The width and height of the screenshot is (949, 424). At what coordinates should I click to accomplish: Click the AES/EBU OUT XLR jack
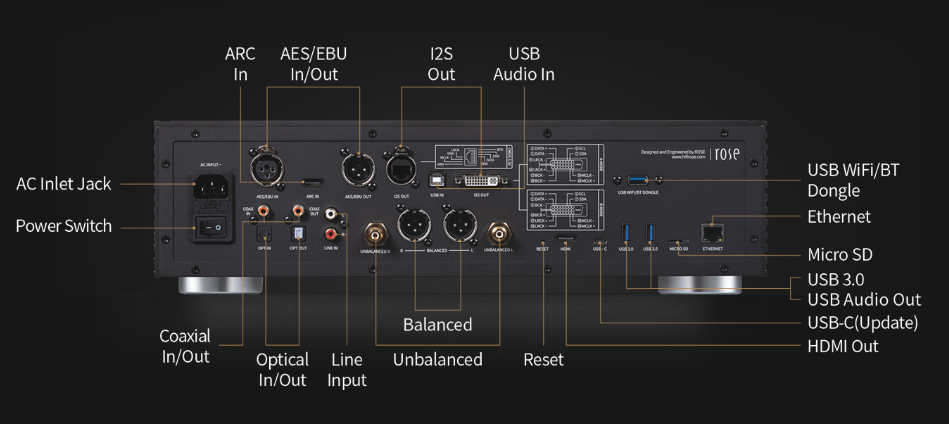click(358, 168)
